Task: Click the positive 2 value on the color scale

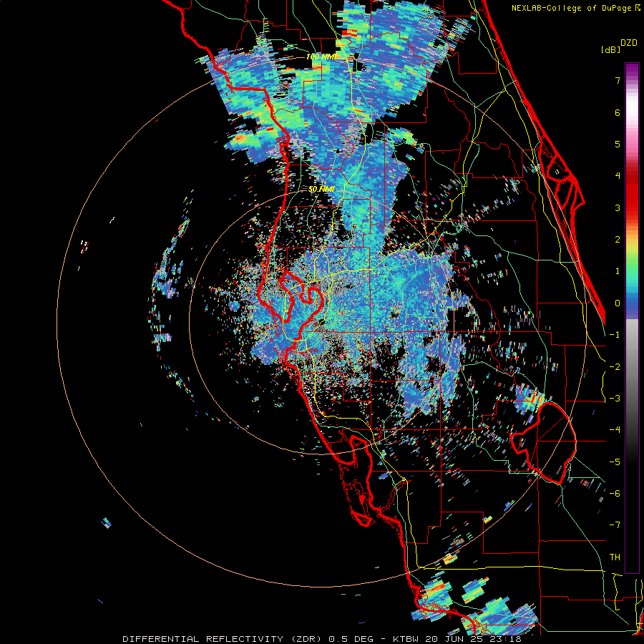Action: 618,240
